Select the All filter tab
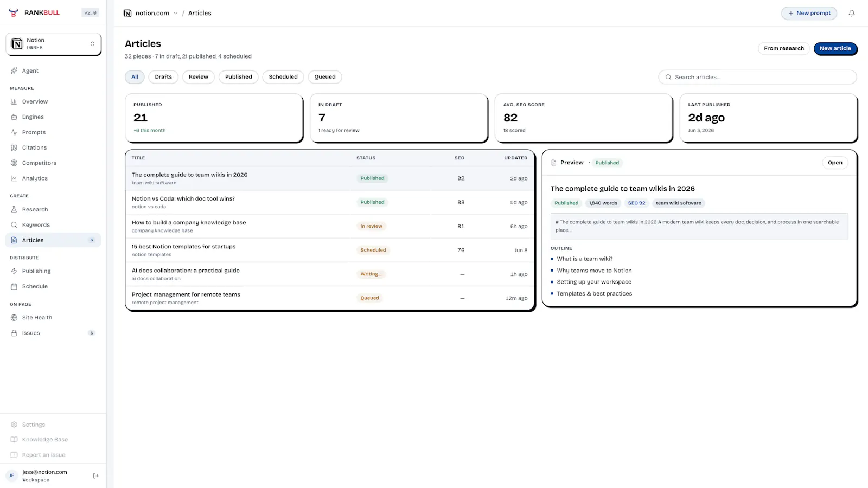The image size is (868, 488). [135, 77]
